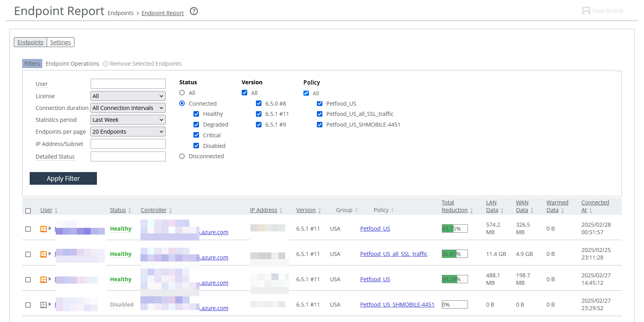Click the Save to Disk icon
The image size is (644, 322).
click(x=586, y=11)
